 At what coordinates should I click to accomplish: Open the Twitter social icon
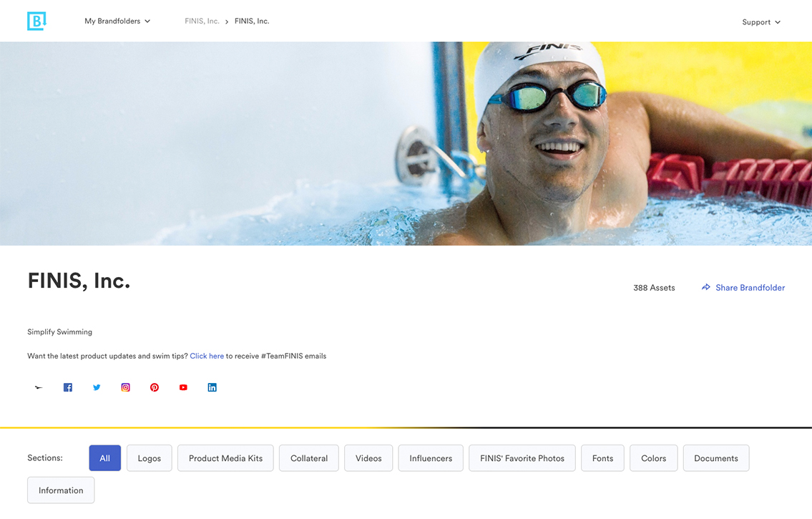click(x=97, y=387)
